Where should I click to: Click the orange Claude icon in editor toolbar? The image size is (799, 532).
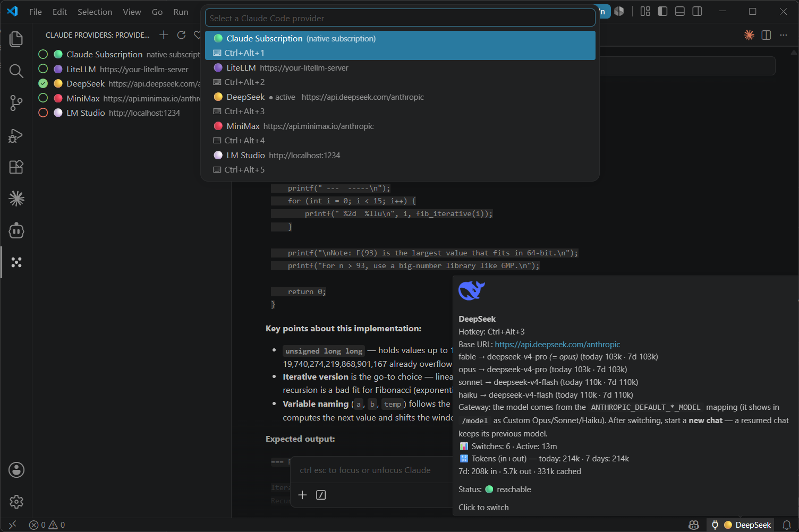[x=749, y=35]
